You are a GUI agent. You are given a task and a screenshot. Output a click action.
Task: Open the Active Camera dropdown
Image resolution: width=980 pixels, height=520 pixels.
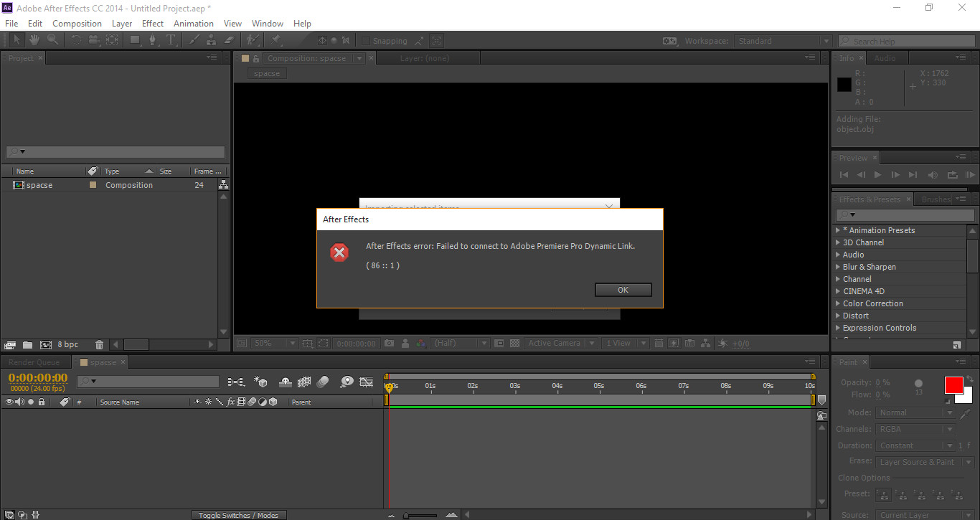(561, 344)
